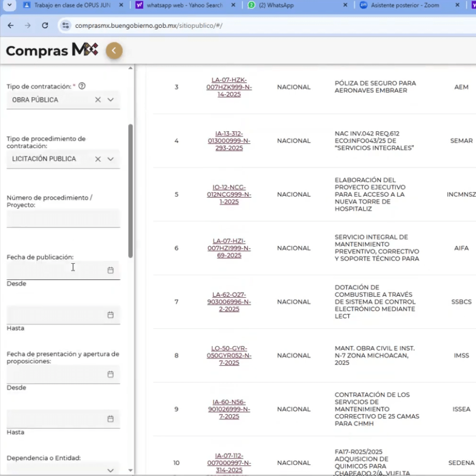The image size is (476, 476).
Task: Open calendar for presentación y apertura Desde
Action: coord(111,374)
